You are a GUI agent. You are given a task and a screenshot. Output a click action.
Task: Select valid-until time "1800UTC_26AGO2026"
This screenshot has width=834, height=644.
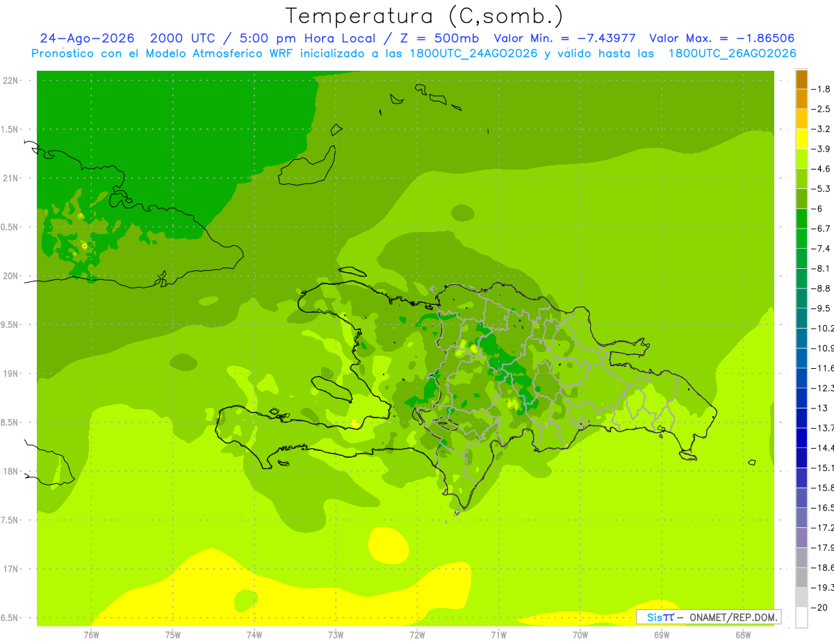(733, 53)
